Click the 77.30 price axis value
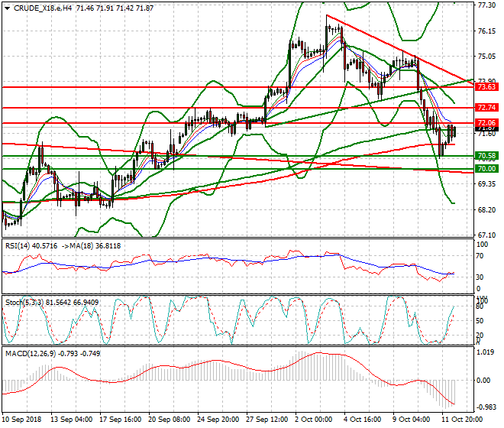The image size is (504, 428). tap(486, 5)
